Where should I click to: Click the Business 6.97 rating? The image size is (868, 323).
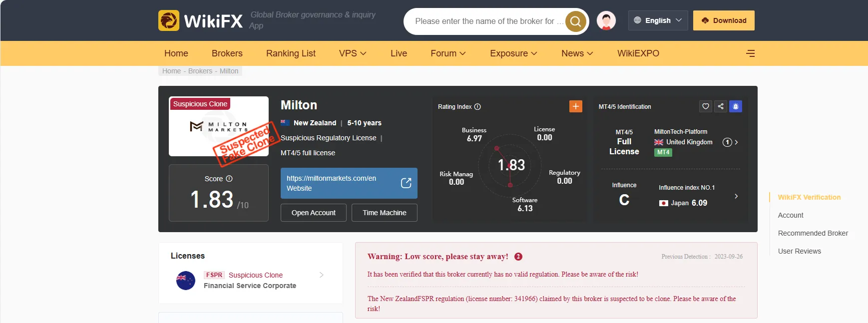click(474, 134)
